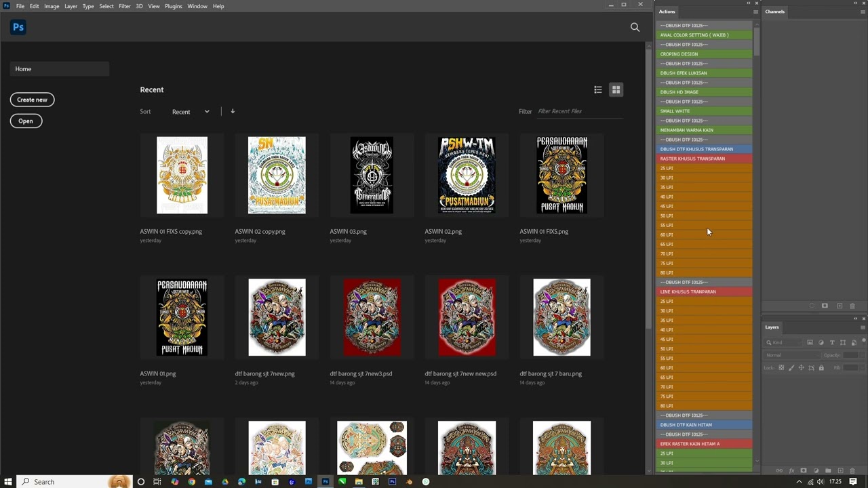
Task: Open the Actions panel flyout menu
Action: click(755, 12)
